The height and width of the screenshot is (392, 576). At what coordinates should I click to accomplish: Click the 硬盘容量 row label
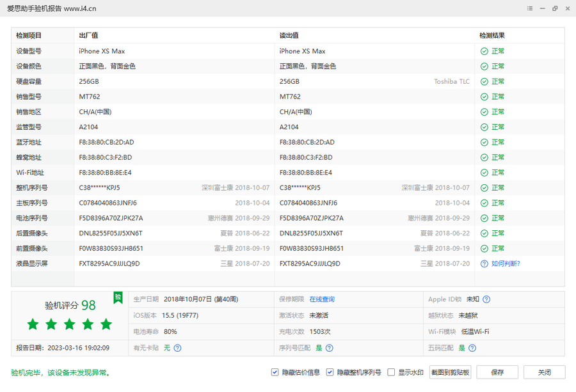coord(29,81)
